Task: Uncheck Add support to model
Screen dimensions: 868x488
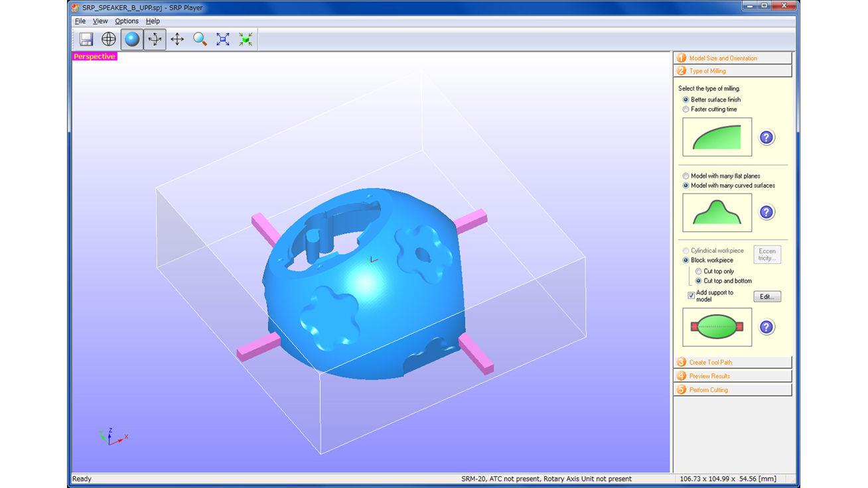Action: 691,296
